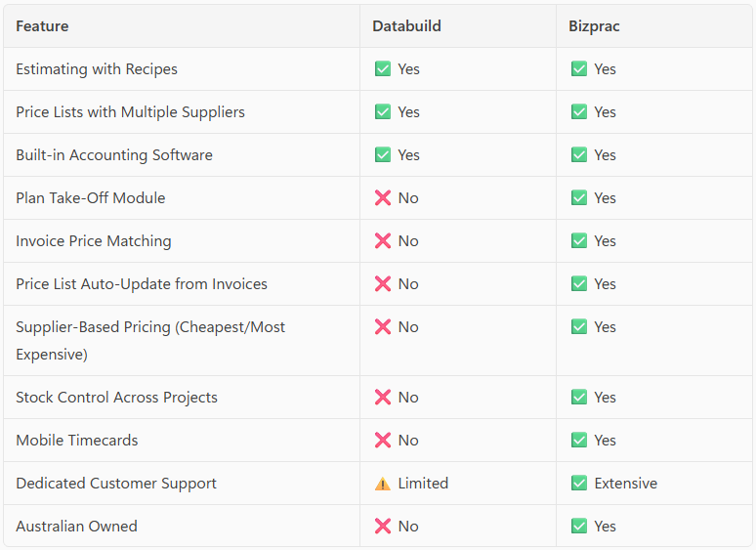This screenshot has width=756, height=550.
Task: Select 'Plan Take-Off Module' feature text
Action: [91, 198]
